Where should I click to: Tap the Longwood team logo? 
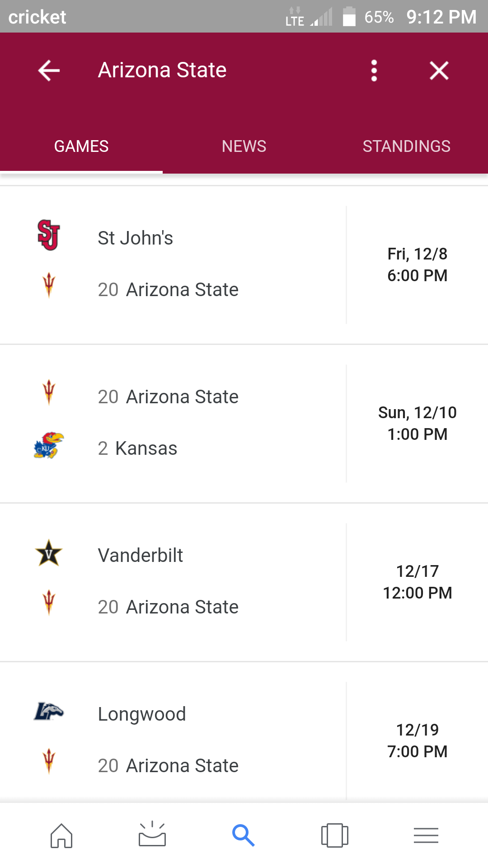[x=49, y=711]
